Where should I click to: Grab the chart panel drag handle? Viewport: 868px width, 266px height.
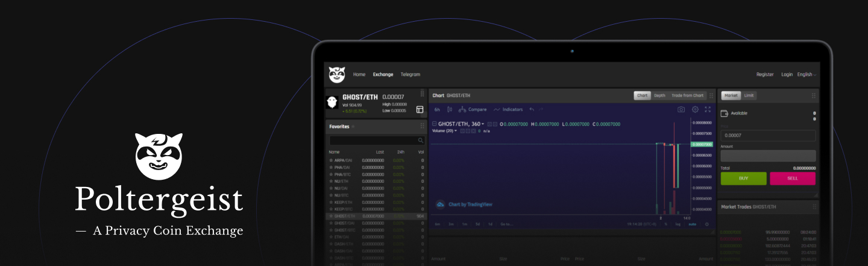(x=711, y=95)
